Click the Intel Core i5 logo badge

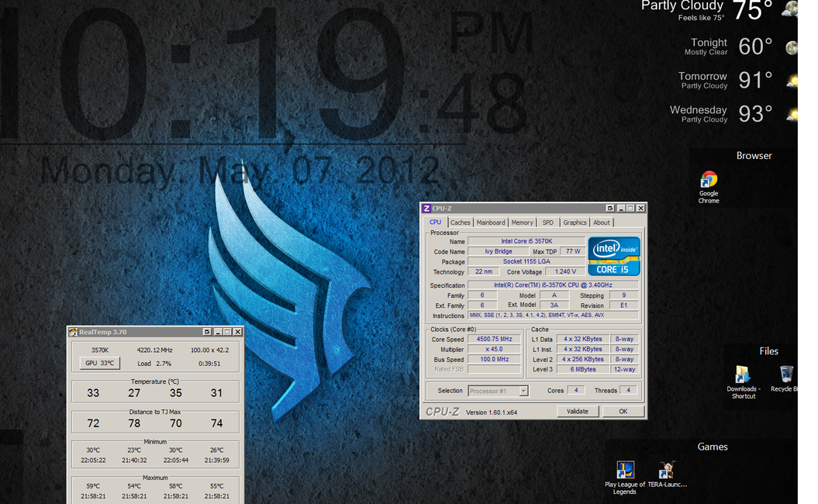point(614,256)
